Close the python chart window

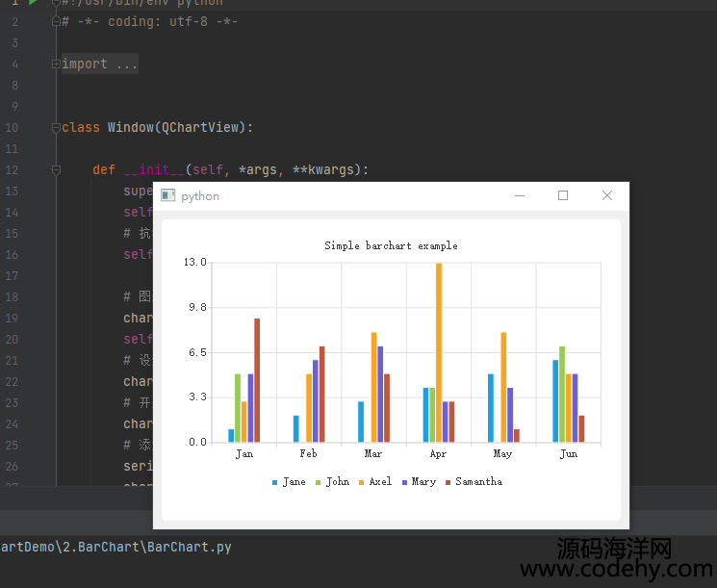(x=606, y=195)
